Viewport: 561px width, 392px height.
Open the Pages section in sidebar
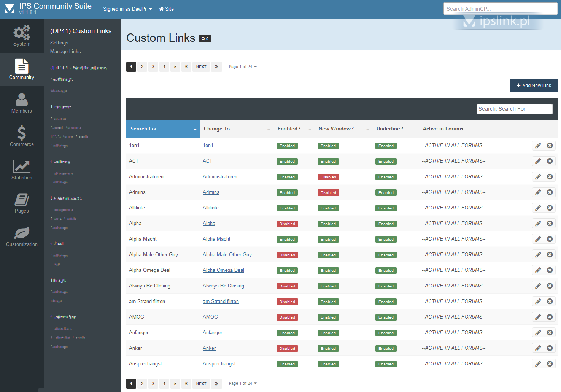click(22, 203)
